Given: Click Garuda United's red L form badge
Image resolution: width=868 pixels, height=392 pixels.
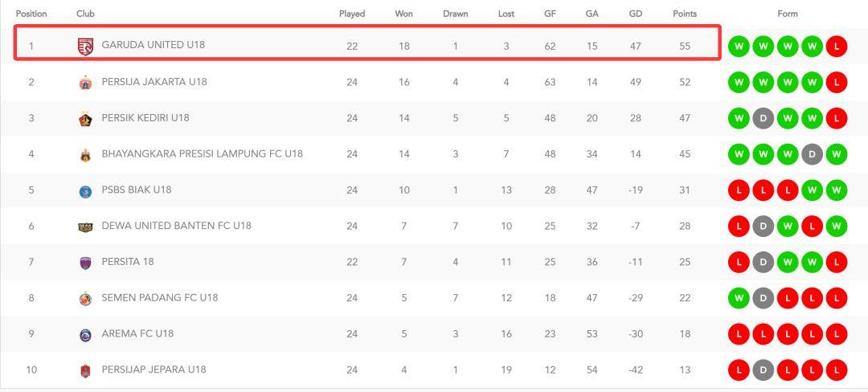Looking at the screenshot, I should click(x=836, y=47).
